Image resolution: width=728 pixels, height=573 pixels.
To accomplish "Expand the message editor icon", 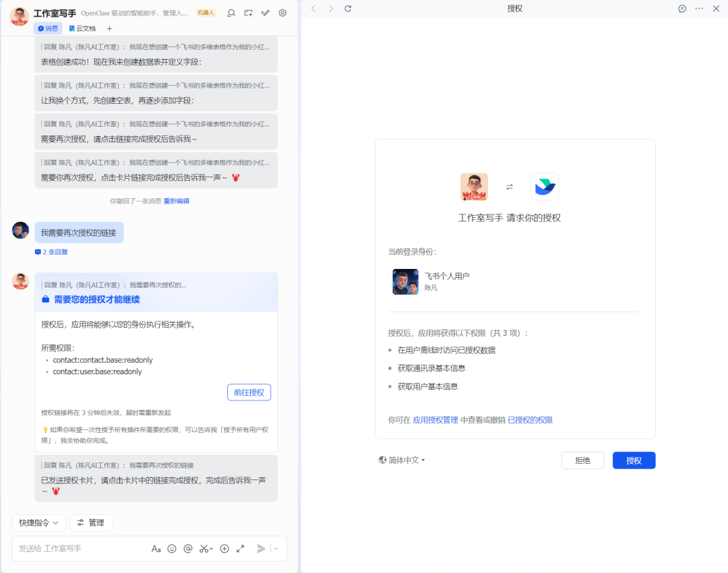I will point(241,549).
